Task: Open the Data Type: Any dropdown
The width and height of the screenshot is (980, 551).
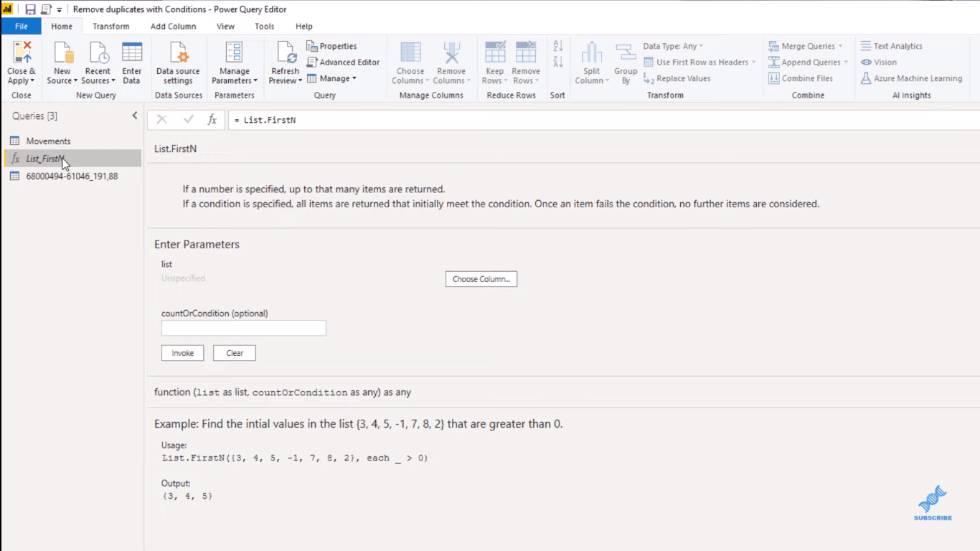Action: 673,46
